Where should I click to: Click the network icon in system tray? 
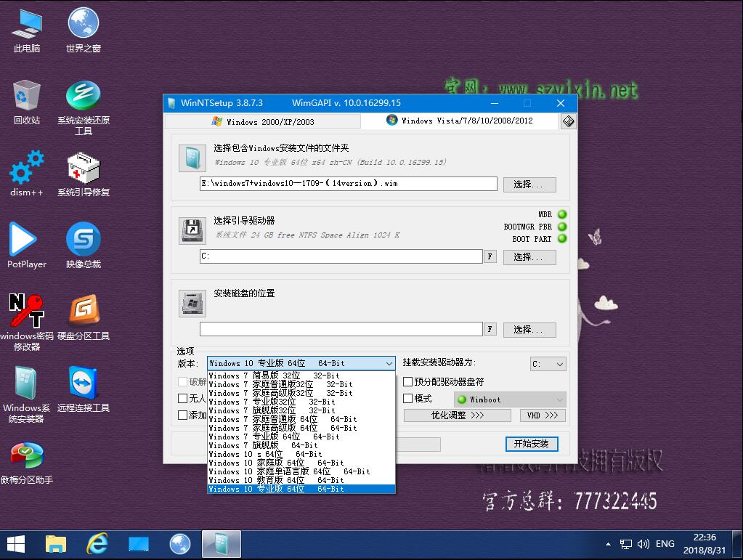626,544
